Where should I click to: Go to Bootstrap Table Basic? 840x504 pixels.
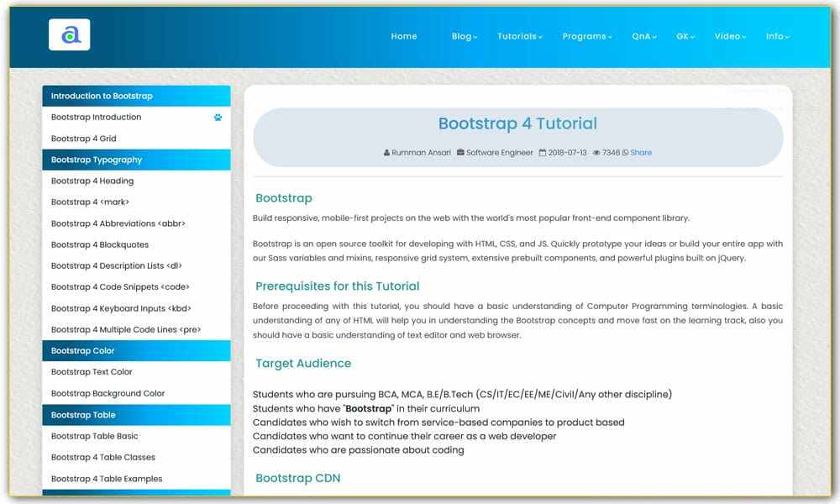coord(137,436)
